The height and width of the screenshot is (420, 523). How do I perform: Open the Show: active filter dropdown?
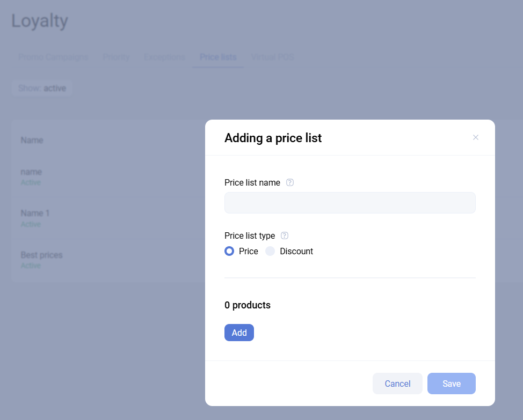[42, 88]
